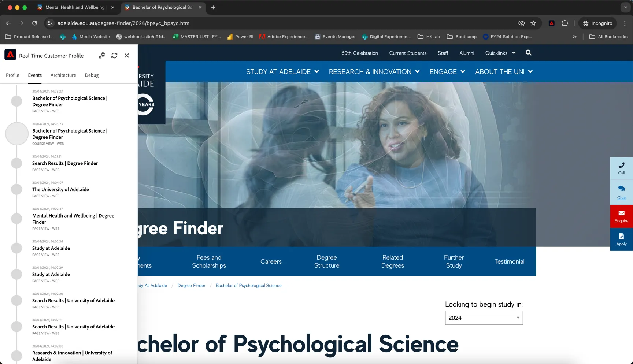Open the site search magnifier icon
633x364 pixels.
coord(528,53)
